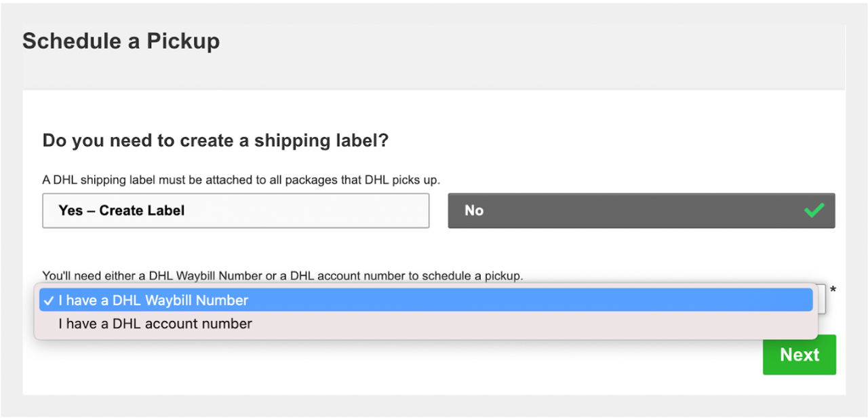Click the select field behind the open dropdown
This screenshot has height=418, width=868.
coord(822,299)
